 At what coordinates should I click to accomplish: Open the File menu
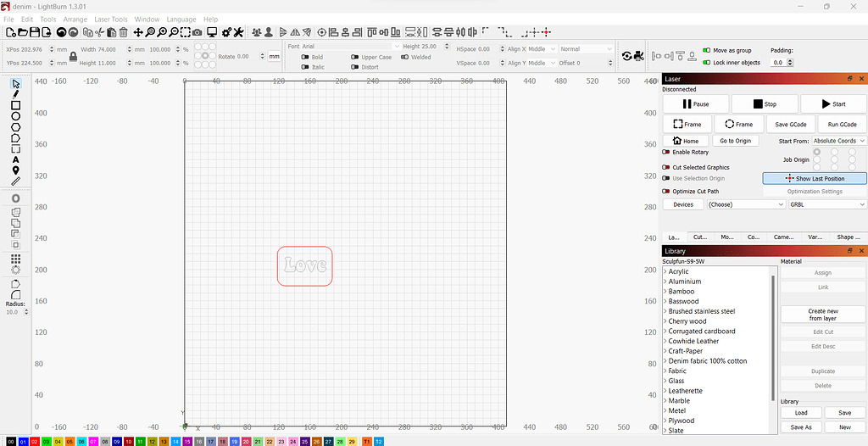click(8, 20)
